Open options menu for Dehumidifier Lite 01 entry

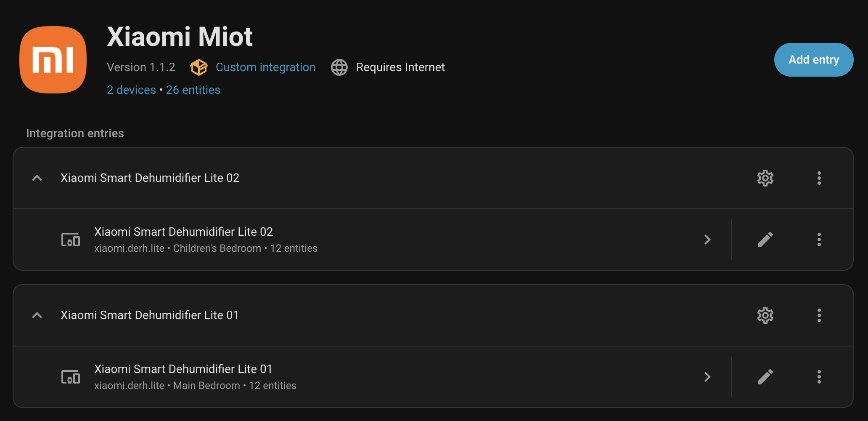pyautogui.click(x=819, y=315)
